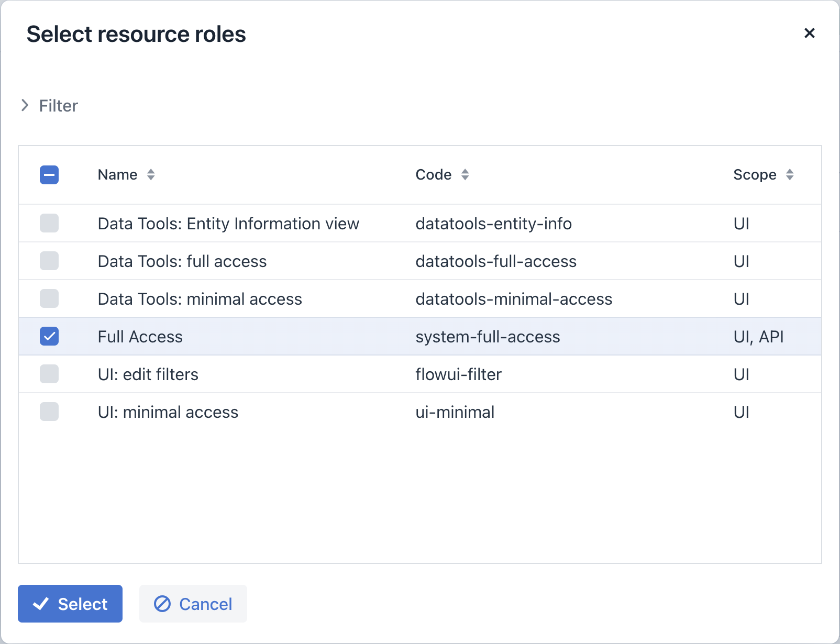Check Data Tools: Entity Information view row
The image size is (840, 644).
(49, 223)
